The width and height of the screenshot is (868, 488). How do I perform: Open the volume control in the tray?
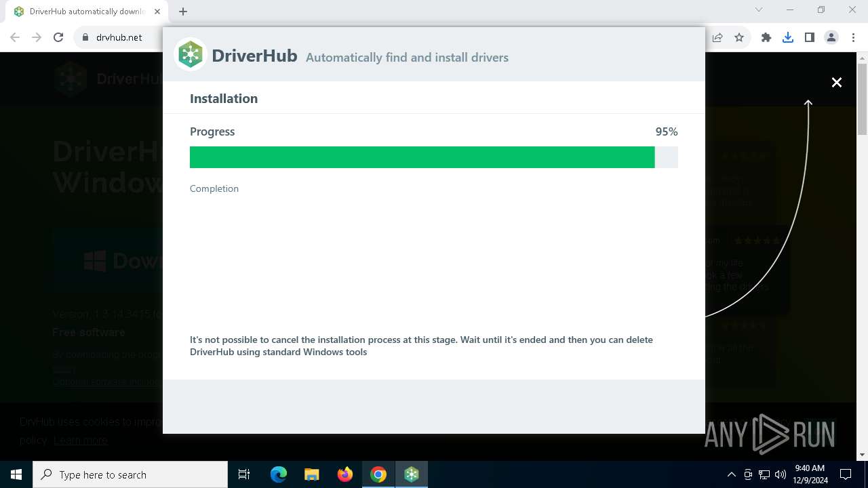(x=781, y=474)
